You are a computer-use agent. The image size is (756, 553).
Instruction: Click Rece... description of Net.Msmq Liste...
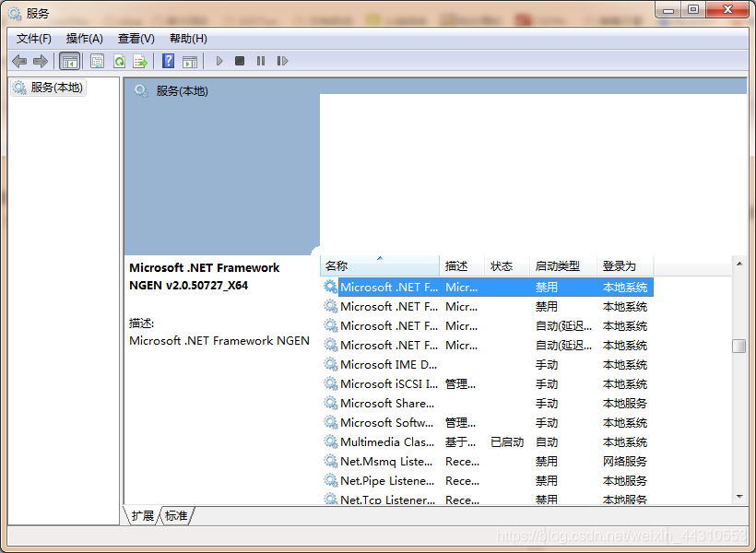(463, 462)
